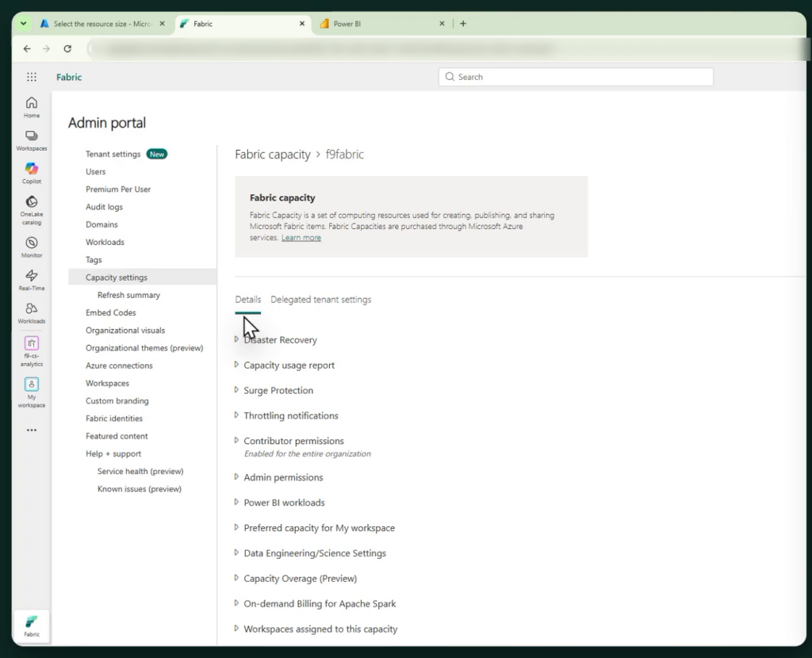Expand Throttling notifications
The width and height of the screenshot is (812, 658).
pyautogui.click(x=285, y=415)
